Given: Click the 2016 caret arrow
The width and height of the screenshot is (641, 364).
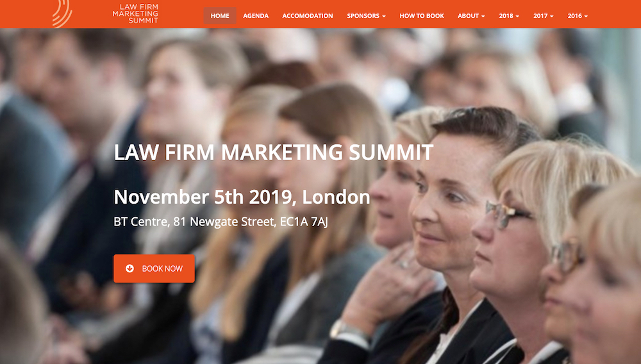Looking at the screenshot, I should tap(587, 16).
